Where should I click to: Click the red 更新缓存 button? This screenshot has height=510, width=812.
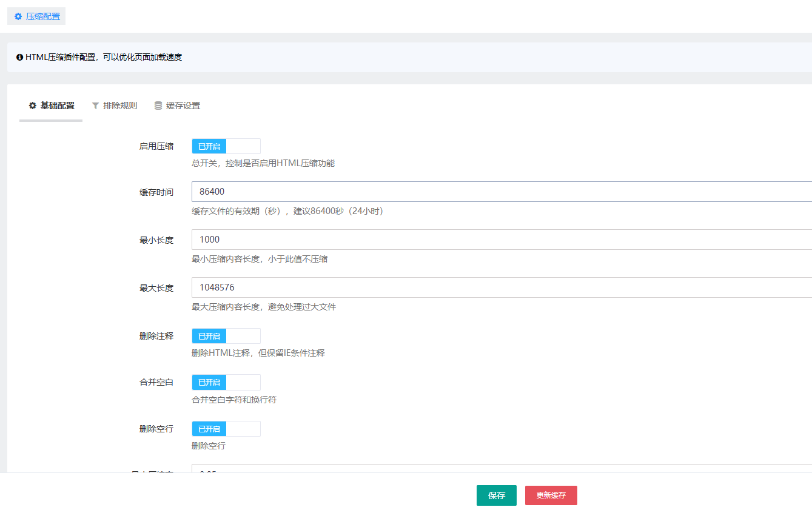(551, 495)
